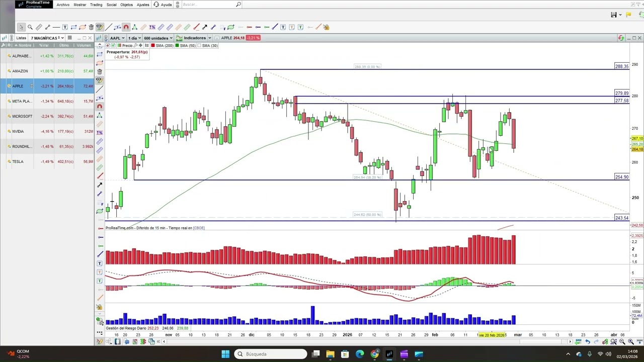
Task: Click the CBOE link under the chart
Action: click(x=199, y=228)
